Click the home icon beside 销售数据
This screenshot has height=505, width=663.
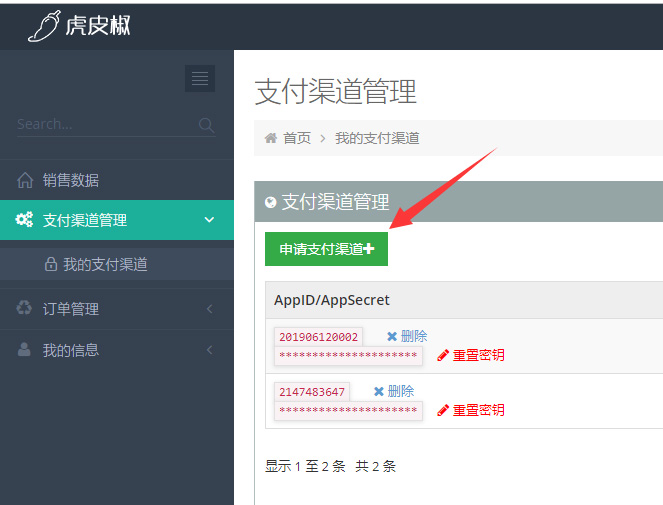(x=25, y=181)
